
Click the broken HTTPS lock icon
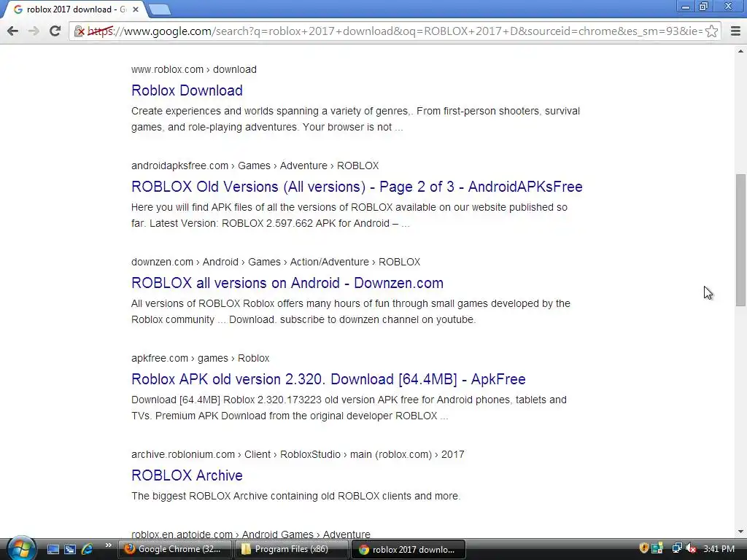79,31
